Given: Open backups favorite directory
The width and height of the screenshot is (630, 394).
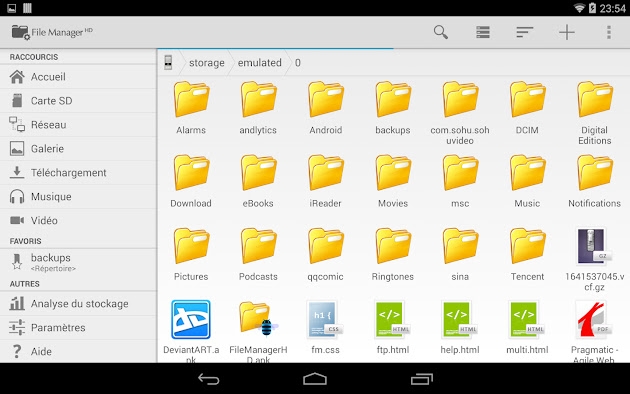Looking at the screenshot, I should tap(78, 262).
